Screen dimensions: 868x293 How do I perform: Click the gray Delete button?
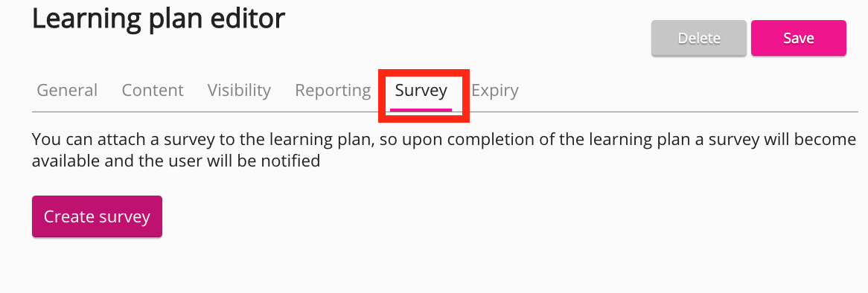click(699, 38)
